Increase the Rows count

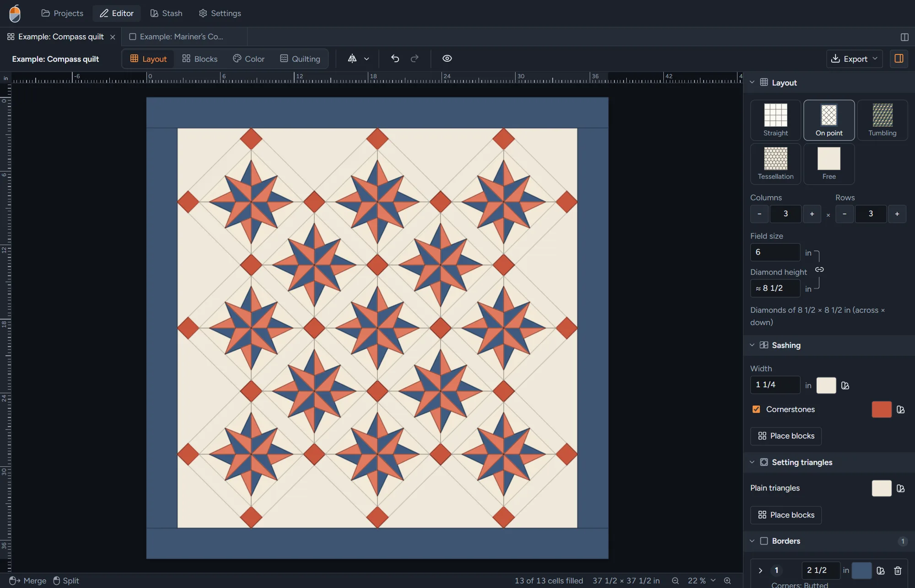(x=897, y=214)
